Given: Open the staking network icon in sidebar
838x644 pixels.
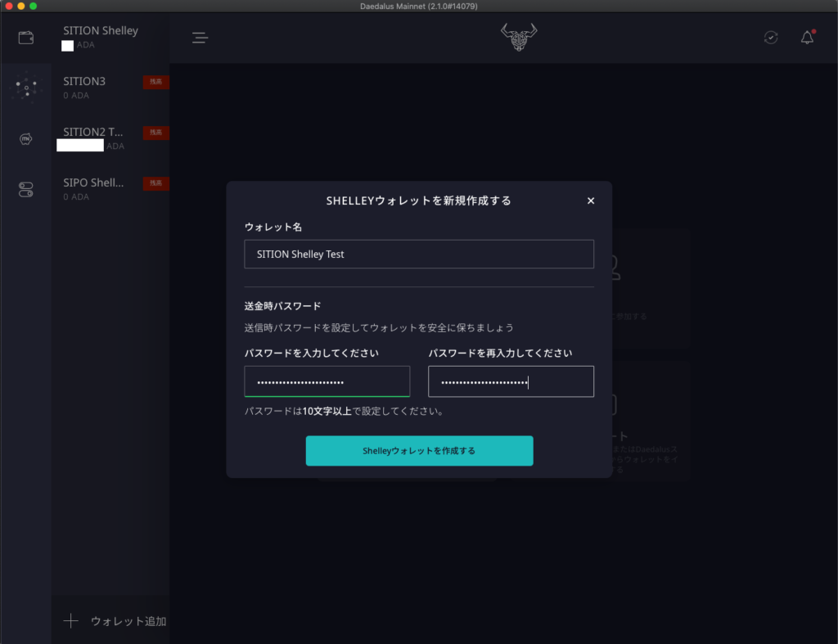Looking at the screenshot, I should coord(25,88).
